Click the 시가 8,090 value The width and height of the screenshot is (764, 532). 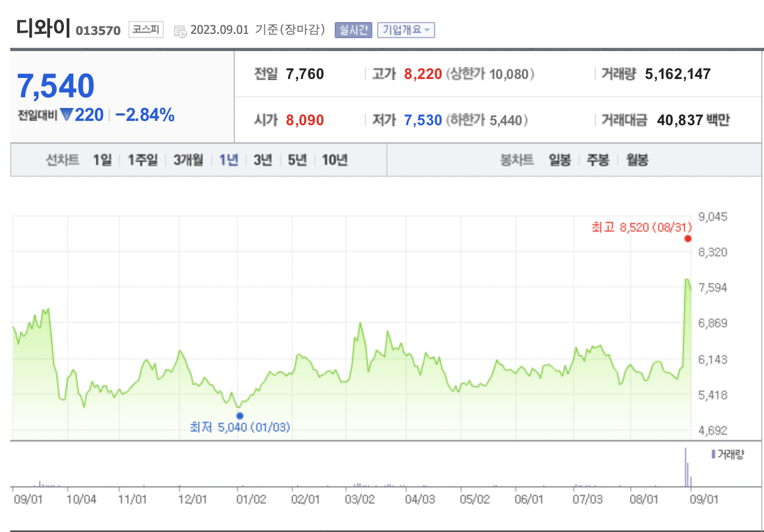point(305,120)
